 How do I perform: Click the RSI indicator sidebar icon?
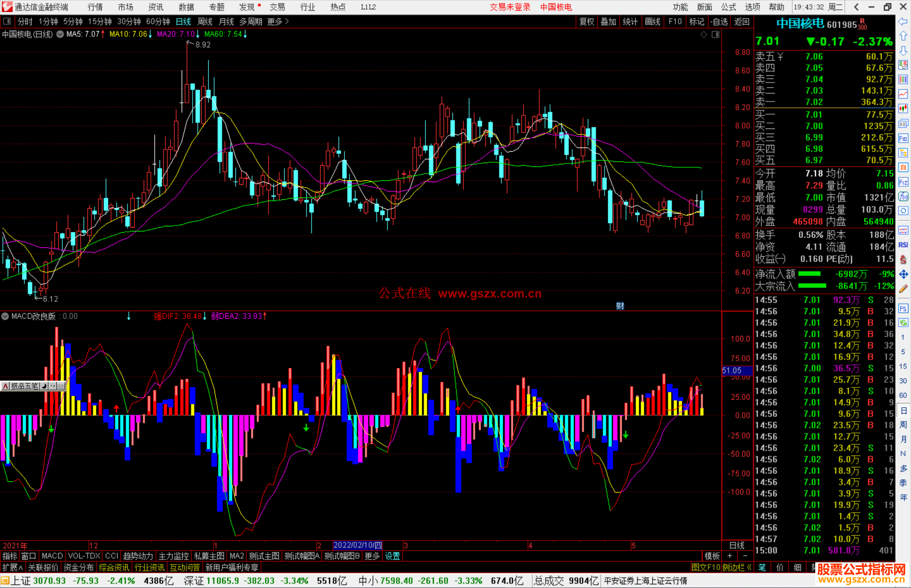pyautogui.click(x=903, y=245)
